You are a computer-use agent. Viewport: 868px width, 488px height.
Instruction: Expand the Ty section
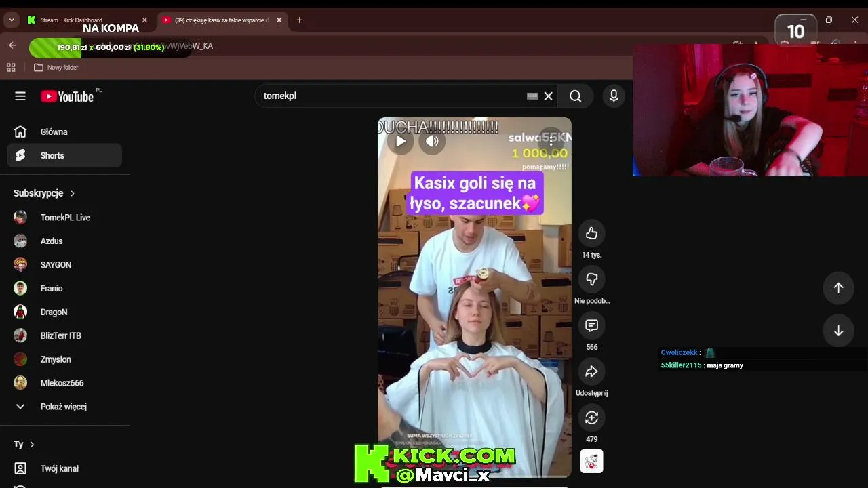coord(24,445)
